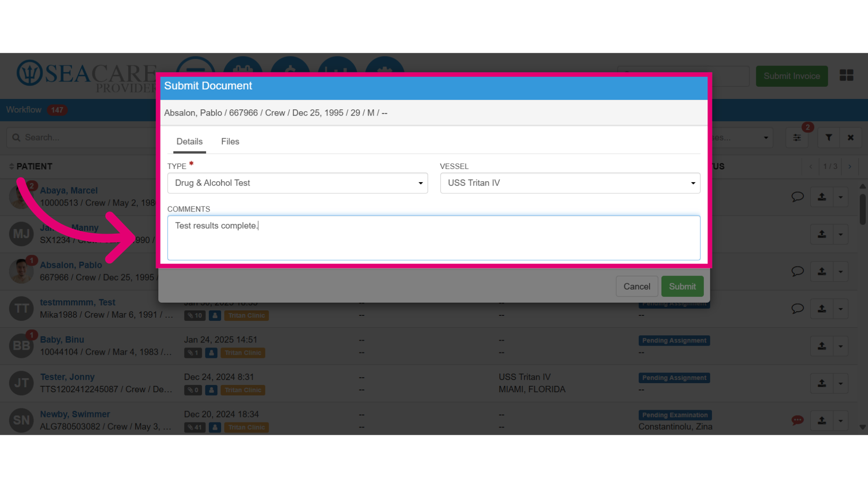Open patient testmmmmm, Test
The width and height of the screenshot is (868, 488).
click(77, 302)
